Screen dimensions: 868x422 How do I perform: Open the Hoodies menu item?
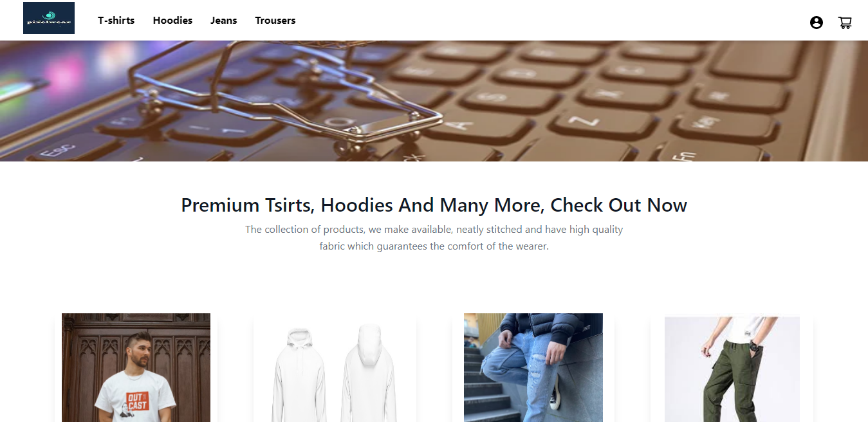click(172, 21)
